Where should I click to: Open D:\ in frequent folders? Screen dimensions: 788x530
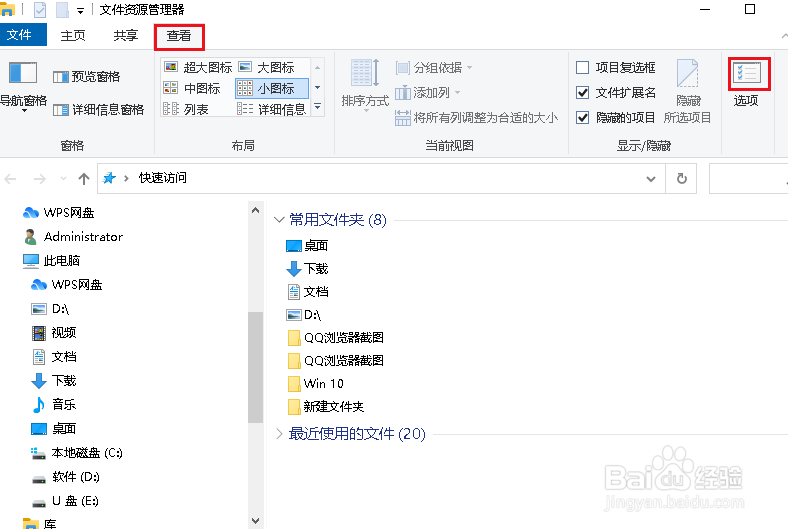[x=304, y=315]
